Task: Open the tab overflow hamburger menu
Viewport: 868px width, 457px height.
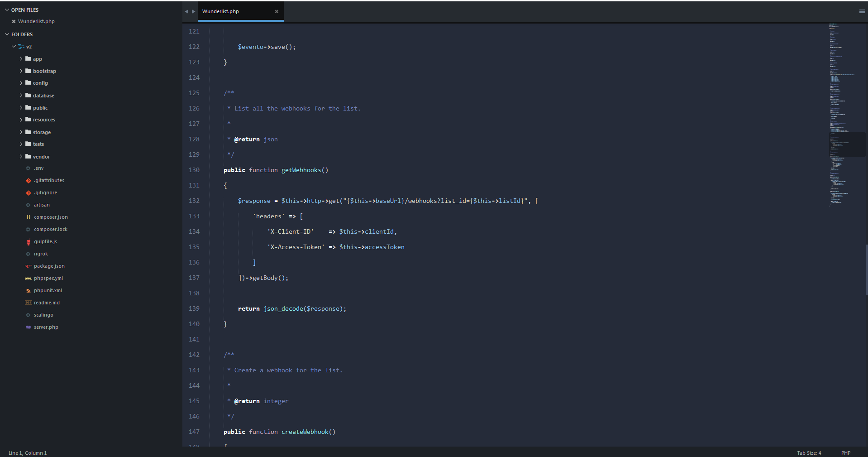Action: point(862,11)
